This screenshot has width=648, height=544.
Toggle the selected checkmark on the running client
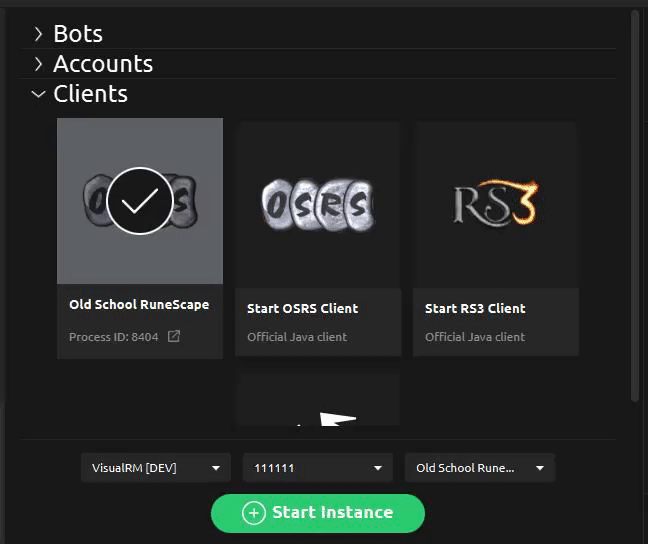[x=140, y=201]
